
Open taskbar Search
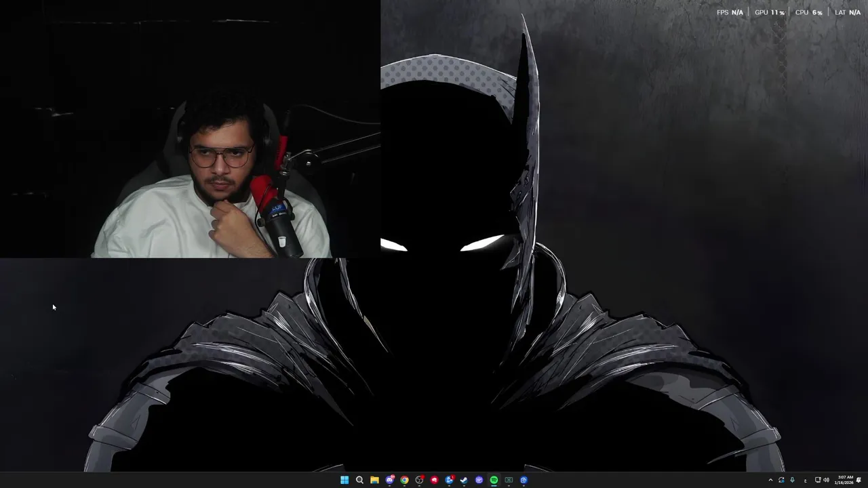coord(359,480)
